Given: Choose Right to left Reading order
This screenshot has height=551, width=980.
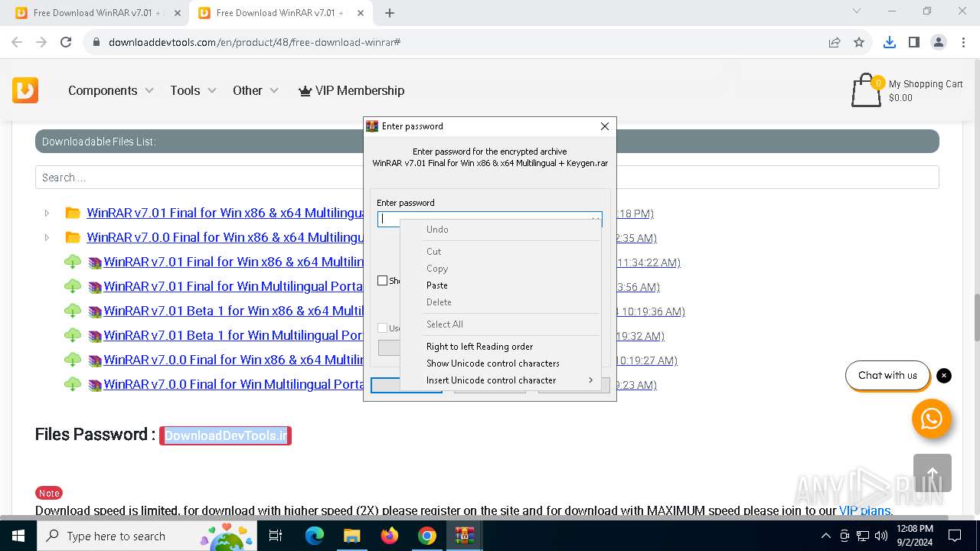Looking at the screenshot, I should click(500, 347).
